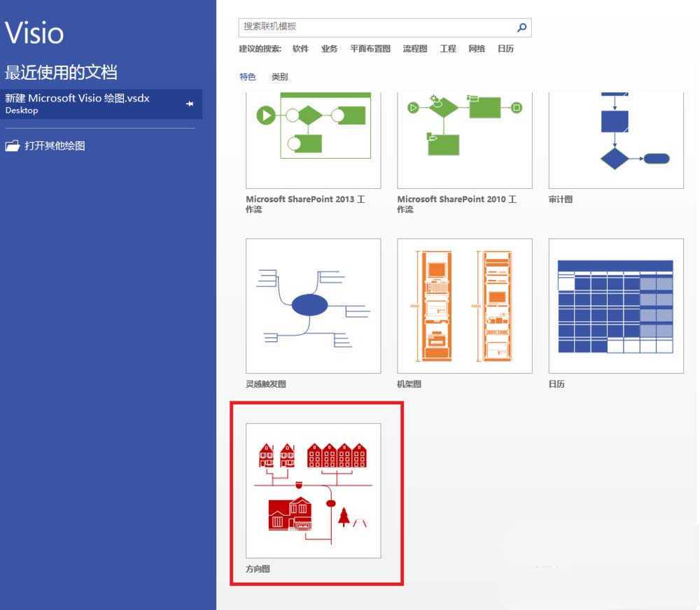Search suggested term 流程图
The image size is (700, 610).
click(x=415, y=49)
